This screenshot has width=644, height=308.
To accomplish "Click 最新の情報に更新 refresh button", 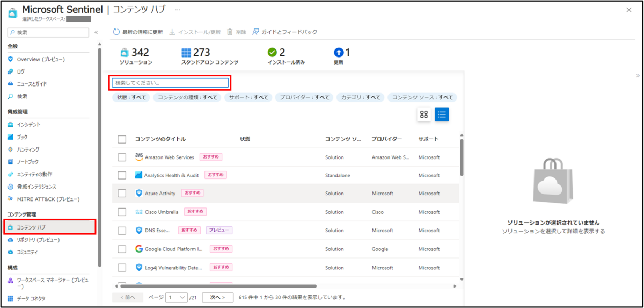I will pos(138,32).
